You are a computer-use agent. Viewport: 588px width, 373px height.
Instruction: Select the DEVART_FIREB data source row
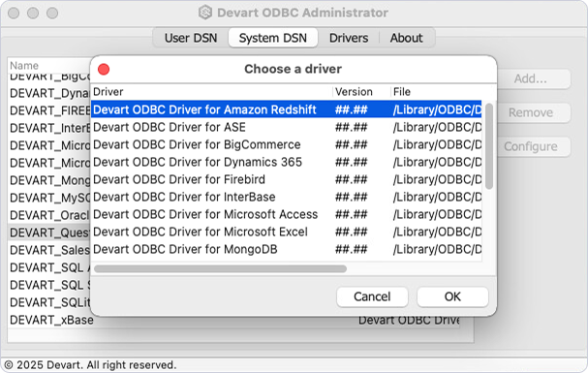point(49,110)
